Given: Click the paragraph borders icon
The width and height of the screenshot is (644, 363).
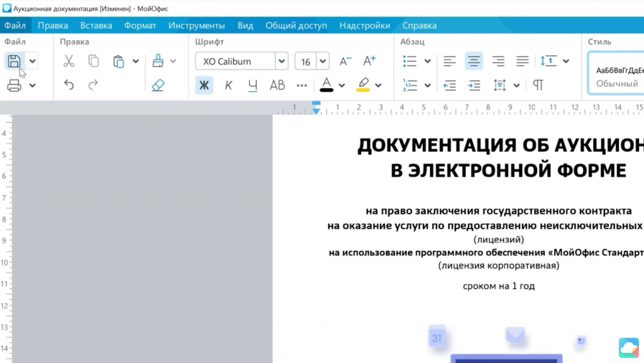Looking at the screenshot, I should (x=500, y=85).
